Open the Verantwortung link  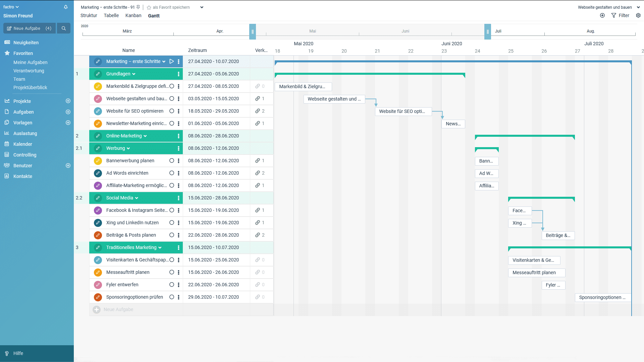click(x=29, y=71)
